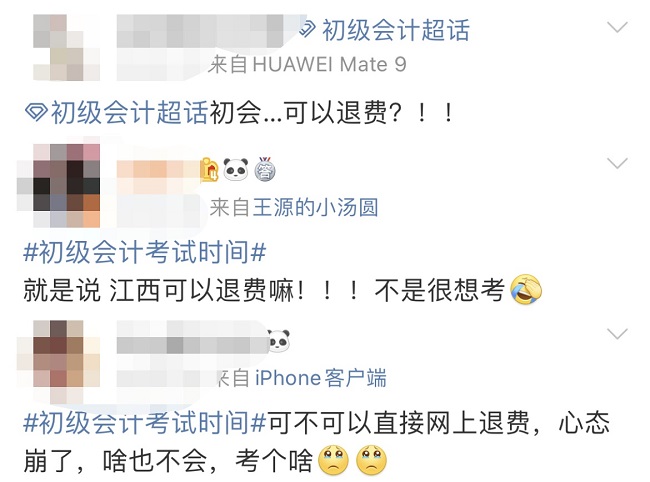Click the diamond super-topic icon in the first post body
Image resolution: width=650 pixels, height=482 pixels.
pos(36,113)
